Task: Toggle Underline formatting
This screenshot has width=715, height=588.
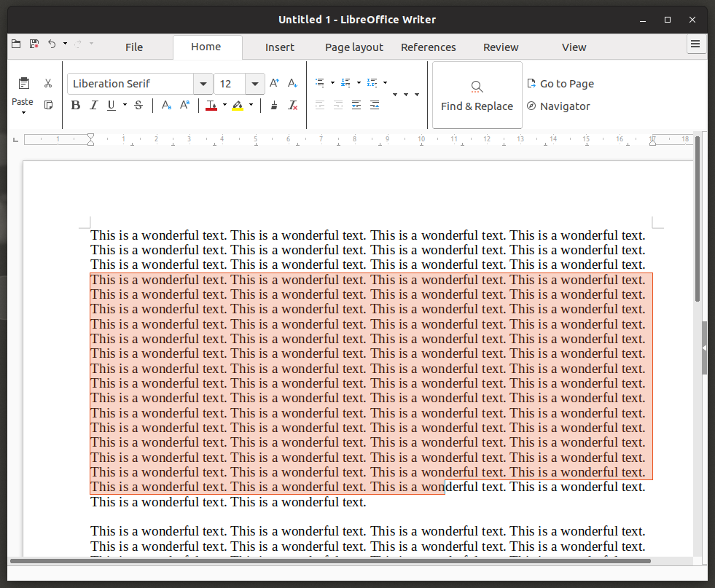Action: [112, 106]
